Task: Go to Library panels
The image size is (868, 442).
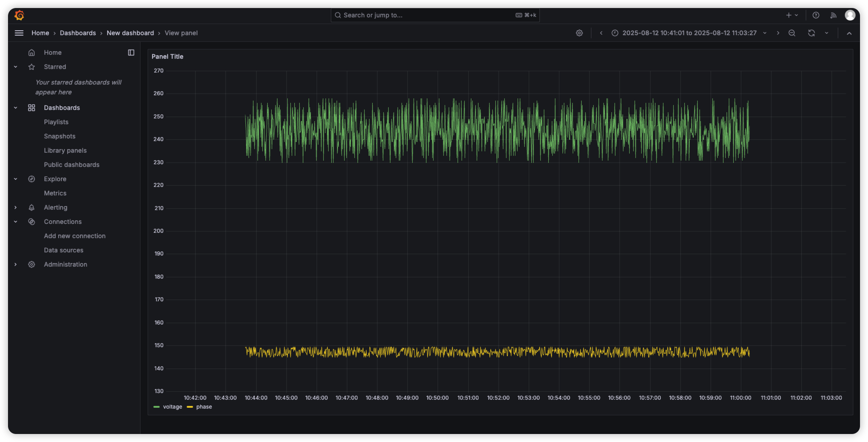Action: pyautogui.click(x=65, y=150)
